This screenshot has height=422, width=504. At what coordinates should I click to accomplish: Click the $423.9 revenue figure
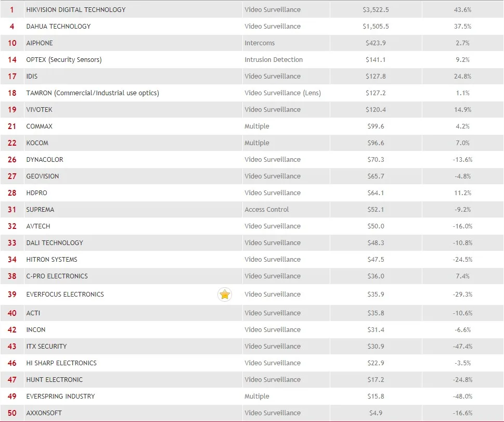(376, 43)
